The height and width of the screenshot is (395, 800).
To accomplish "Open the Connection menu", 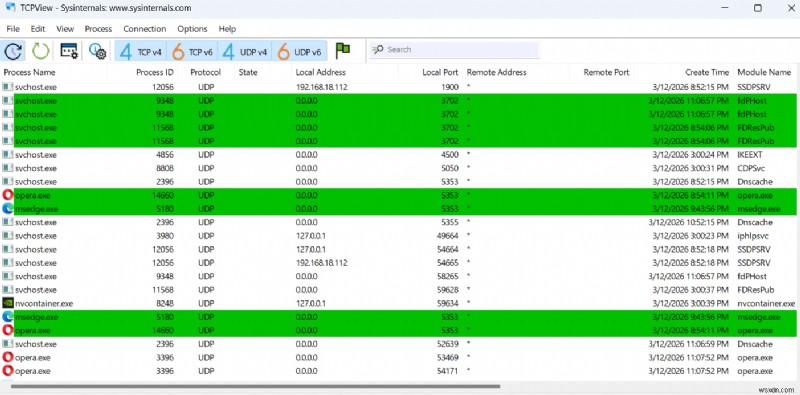I will click(x=144, y=29).
